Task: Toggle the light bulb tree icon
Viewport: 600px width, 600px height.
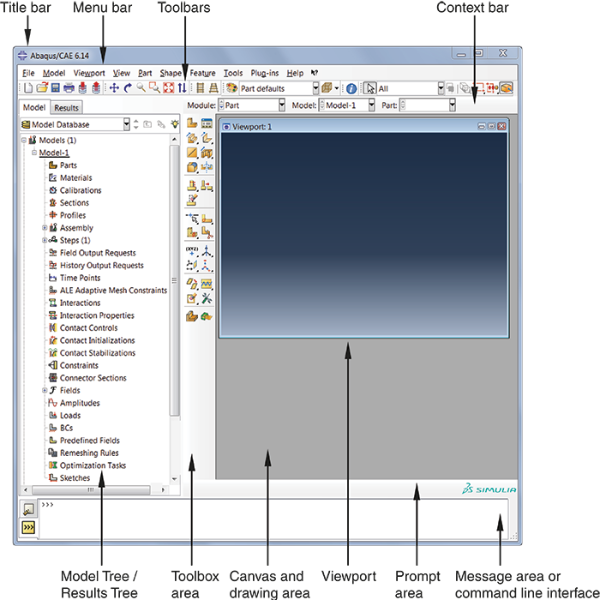Action: (x=175, y=124)
